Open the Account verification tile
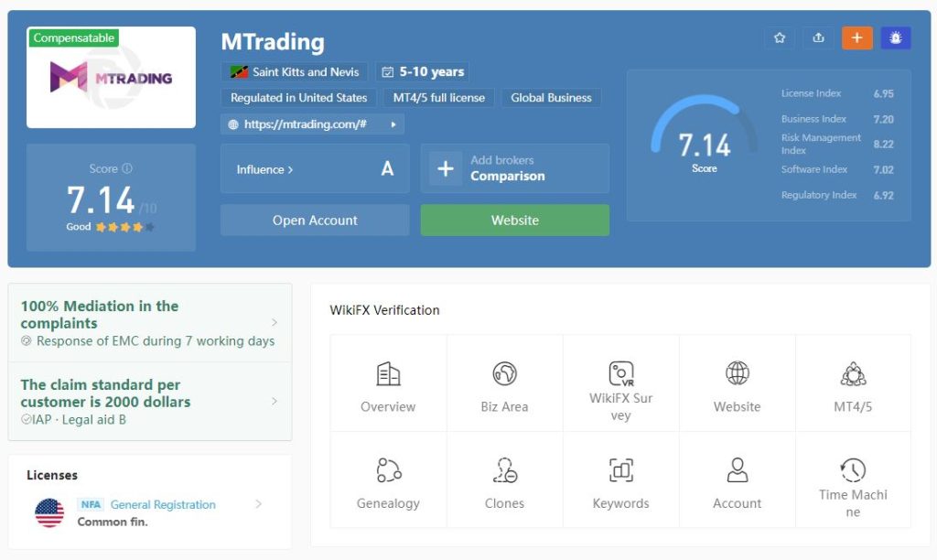Viewport: 937px width, 560px height. click(737, 479)
